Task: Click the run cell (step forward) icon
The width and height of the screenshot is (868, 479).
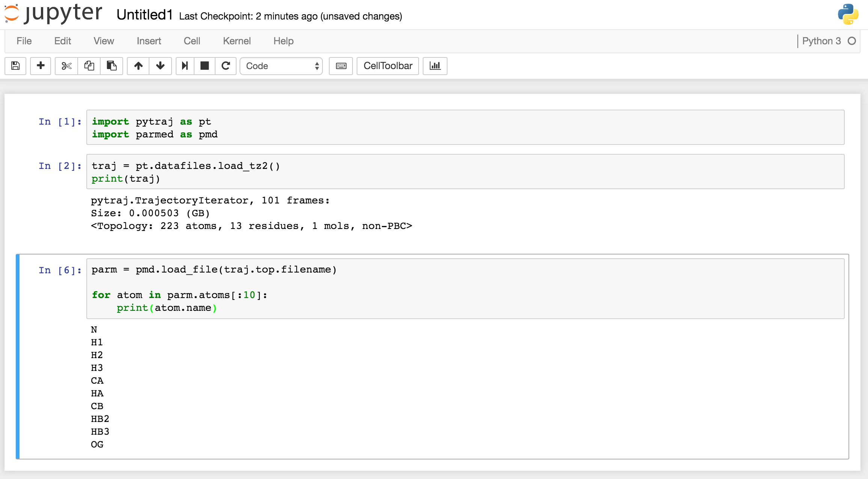Action: [185, 65]
